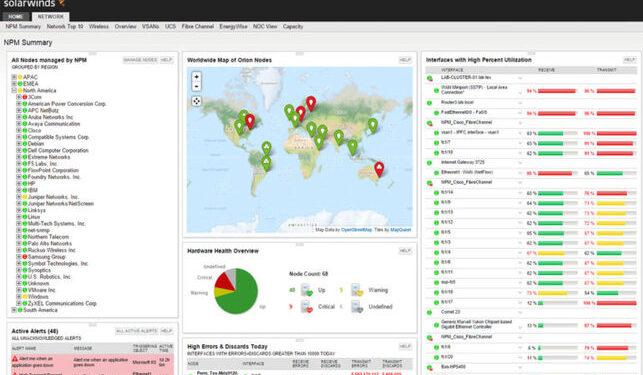Open the Wireless submenu item
The image size is (643, 375).
(x=99, y=27)
